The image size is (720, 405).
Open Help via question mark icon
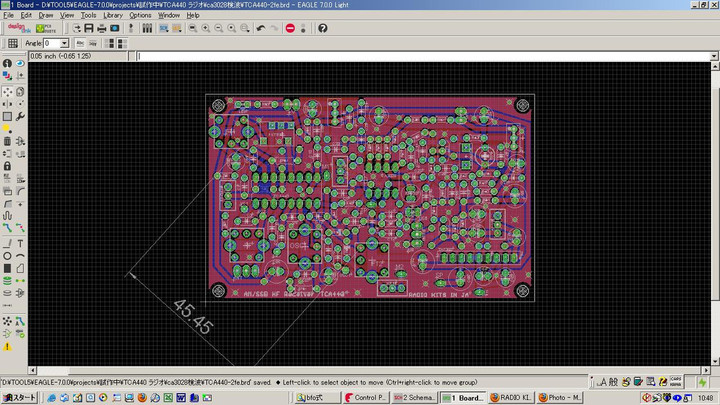[x=322, y=28]
